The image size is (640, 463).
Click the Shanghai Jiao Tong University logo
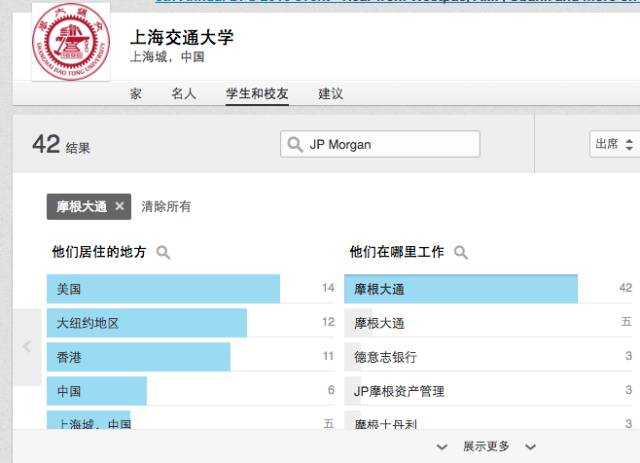point(71,42)
